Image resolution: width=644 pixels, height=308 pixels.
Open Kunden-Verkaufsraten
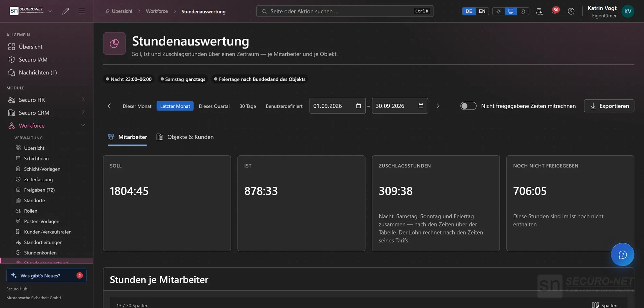pyautogui.click(x=50, y=232)
